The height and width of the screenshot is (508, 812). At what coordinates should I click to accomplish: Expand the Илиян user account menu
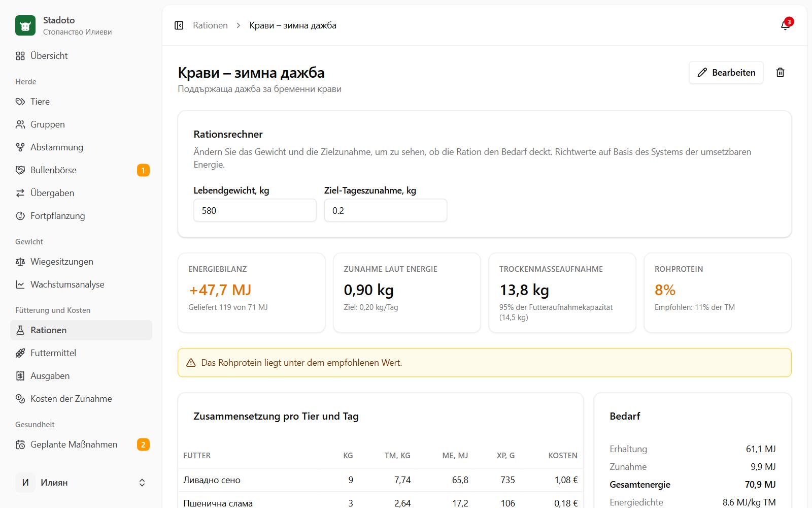(x=81, y=483)
